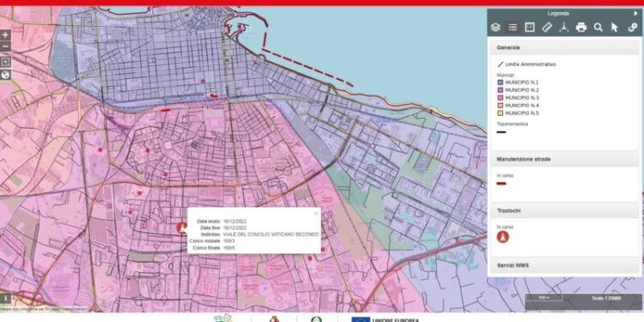
Task: Click the info button at bottom left
Action: pos(5,299)
